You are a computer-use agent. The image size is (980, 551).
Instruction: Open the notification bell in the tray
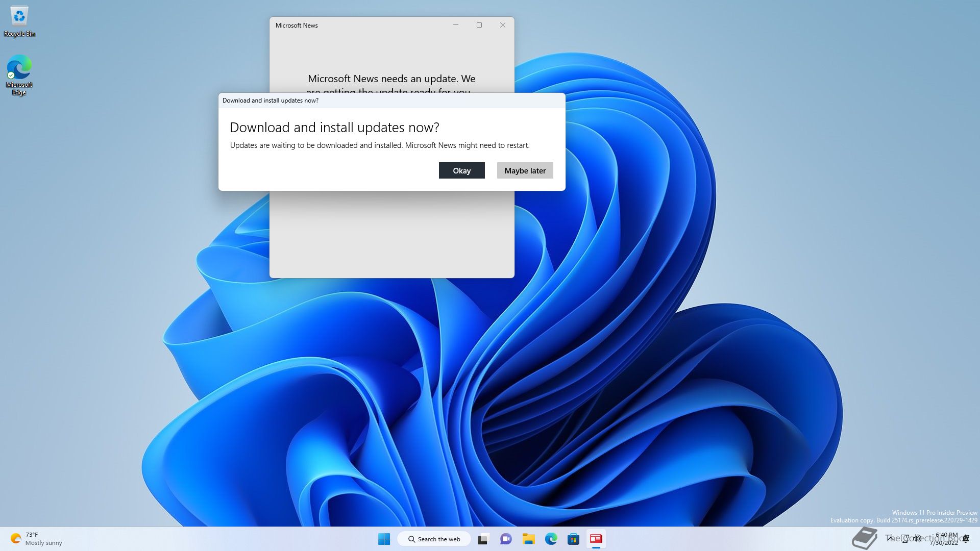click(966, 539)
